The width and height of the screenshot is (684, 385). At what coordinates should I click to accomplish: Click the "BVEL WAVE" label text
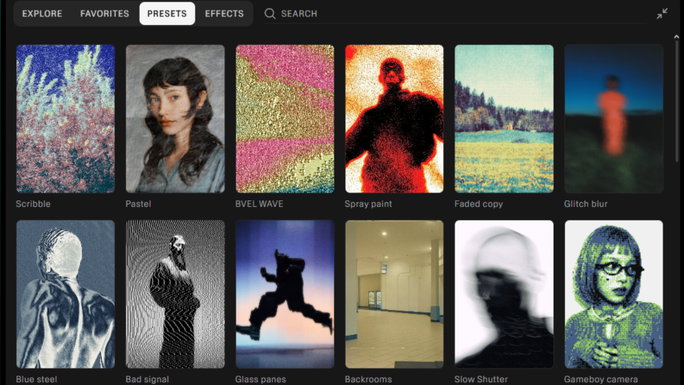click(x=259, y=204)
